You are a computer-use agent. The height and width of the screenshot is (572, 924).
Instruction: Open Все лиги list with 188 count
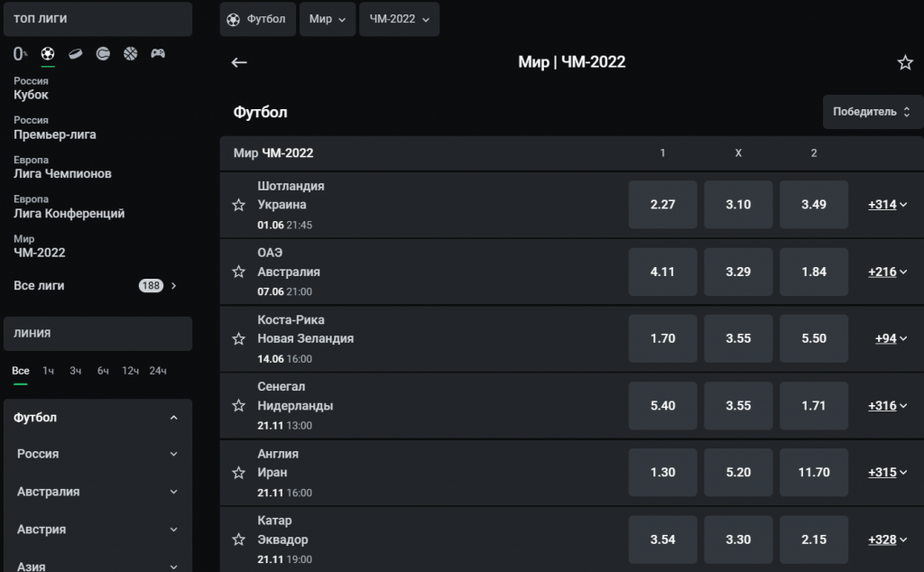pos(96,285)
